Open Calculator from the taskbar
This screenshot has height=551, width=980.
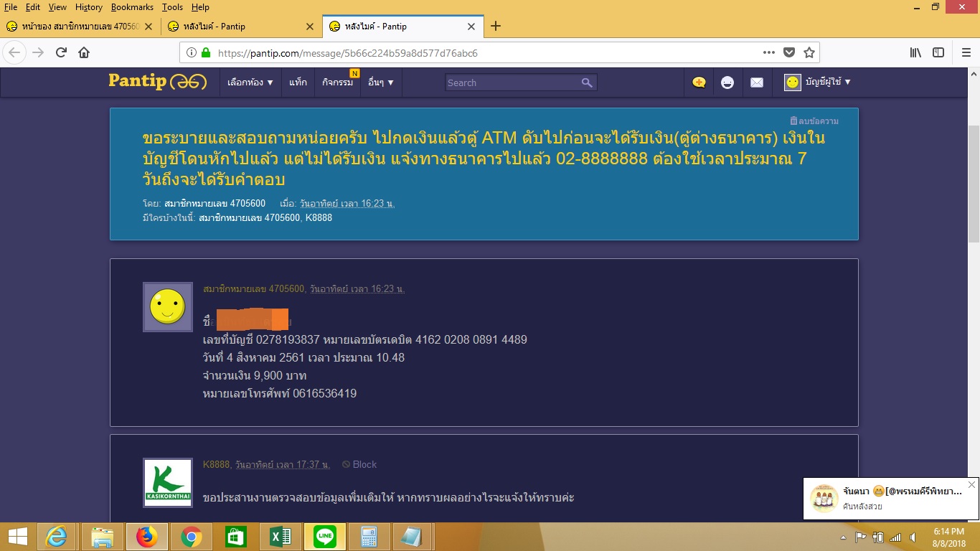tap(369, 537)
